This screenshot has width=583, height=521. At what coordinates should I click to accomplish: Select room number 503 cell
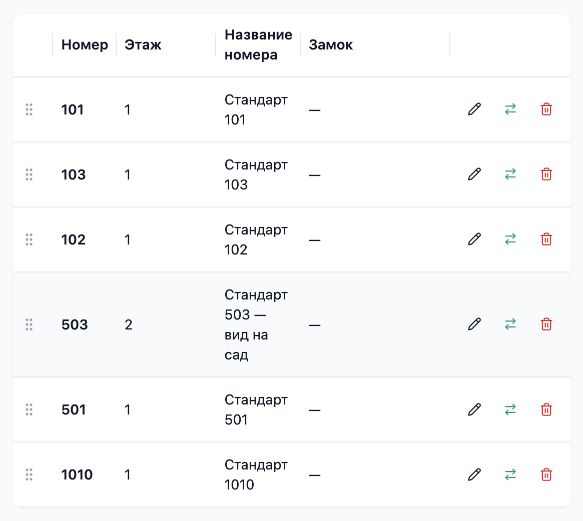(x=74, y=325)
